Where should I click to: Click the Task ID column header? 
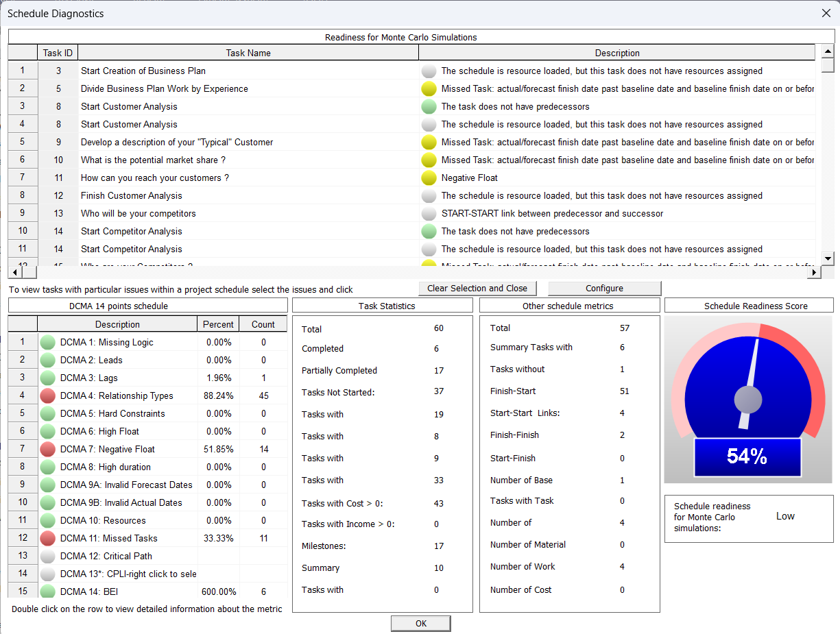click(58, 53)
